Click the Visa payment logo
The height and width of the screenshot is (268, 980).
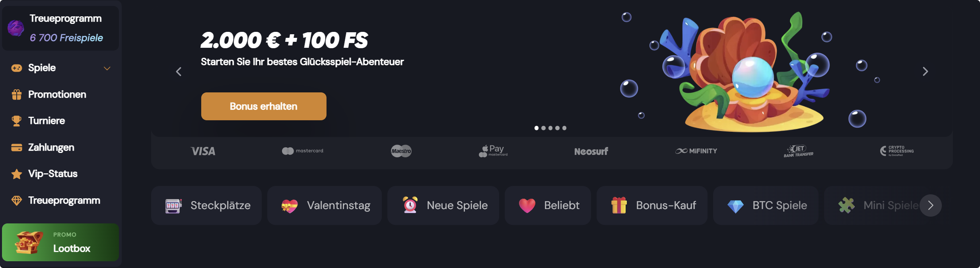click(x=203, y=151)
